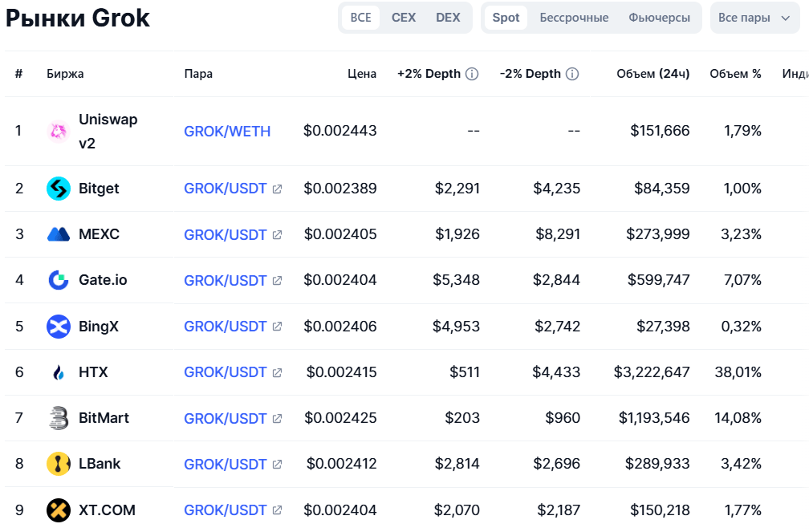Select the CEX exchange filter
Image resolution: width=809 pixels, height=532 pixels.
(x=404, y=18)
